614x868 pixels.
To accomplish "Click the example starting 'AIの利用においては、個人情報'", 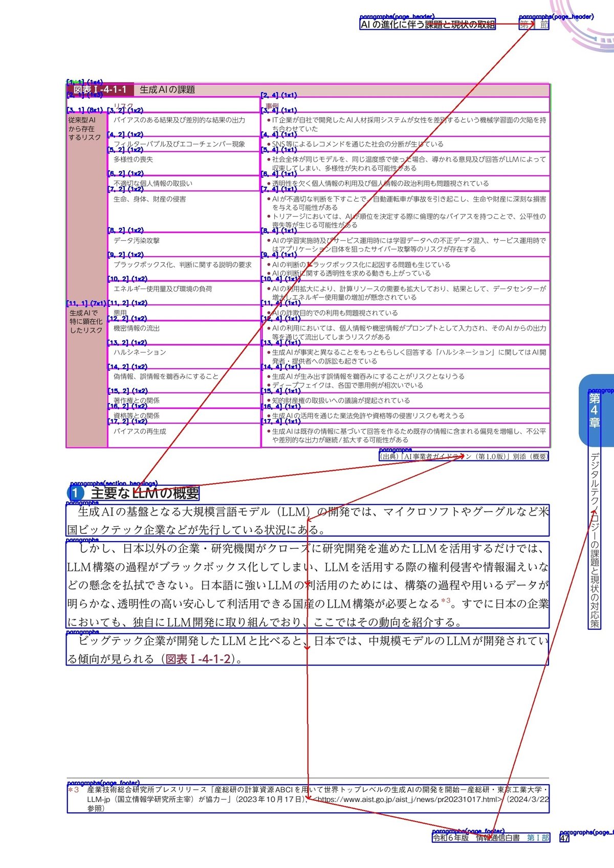I will coord(406,332).
